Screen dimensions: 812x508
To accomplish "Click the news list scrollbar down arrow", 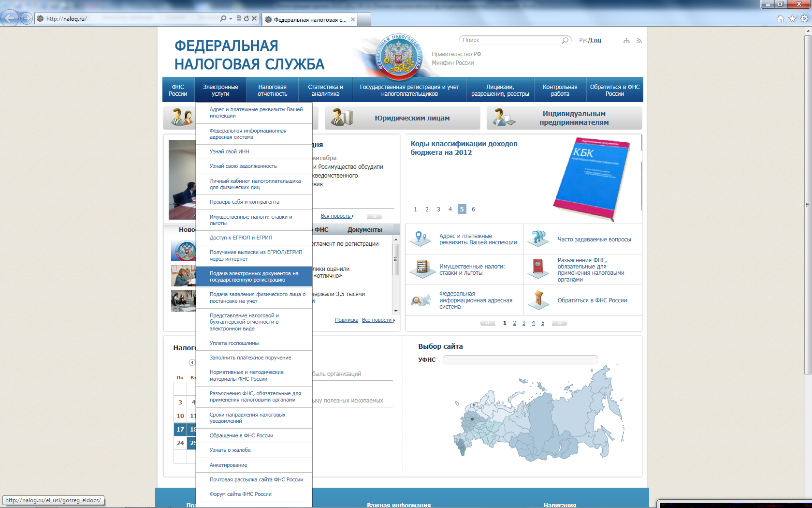I will pyautogui.click(x=396, y=311).
